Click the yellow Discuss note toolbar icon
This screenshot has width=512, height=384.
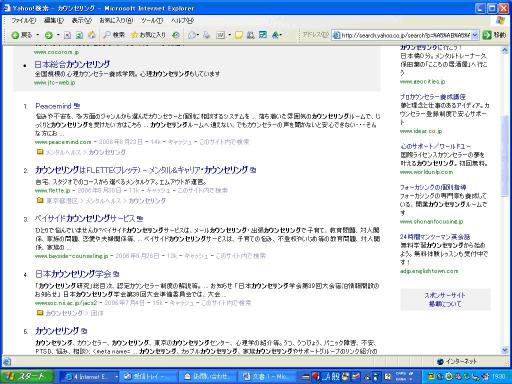click(239, 35)
